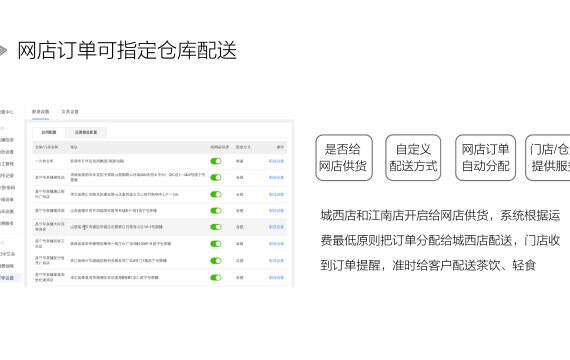570x360 pixels.
Task: Open the blue settings link in seventh row
Action: click(x=276, y=261)
